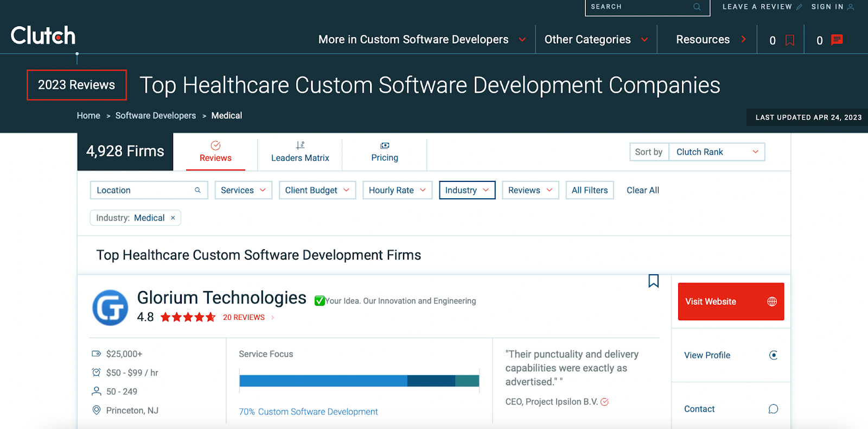Switch to the Leaders Matrix tab
Screen dimensions: 868x429
pyautogui.click(x=300, y=152)
